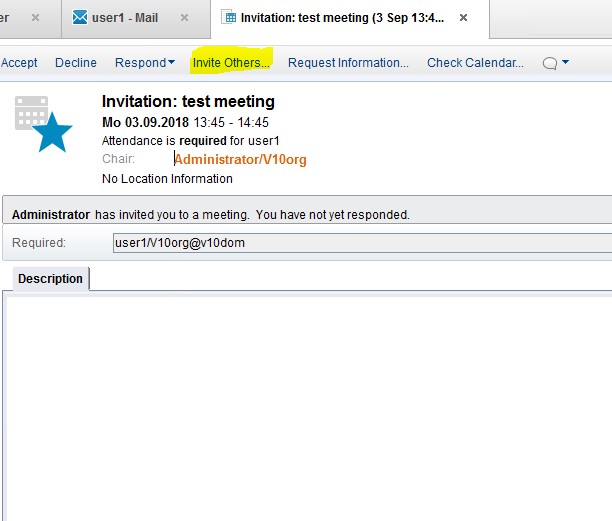Decline the meeting invitation

pos(76,63)
